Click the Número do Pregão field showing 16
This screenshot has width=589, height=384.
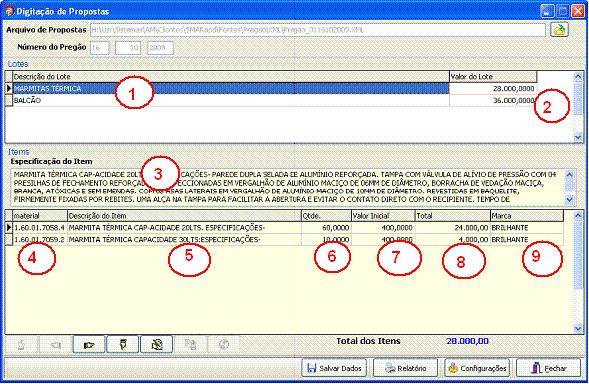(x=100, y=48)
